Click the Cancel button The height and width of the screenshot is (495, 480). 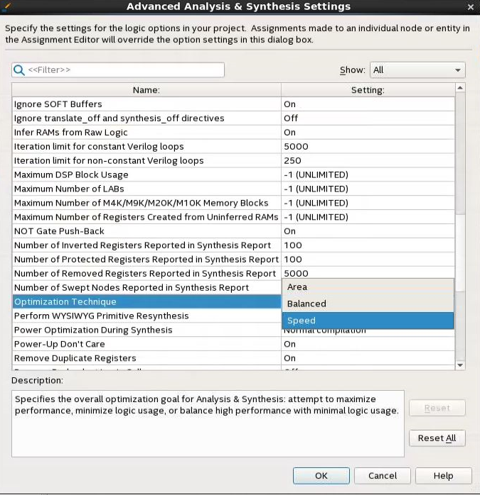point(382,476)
